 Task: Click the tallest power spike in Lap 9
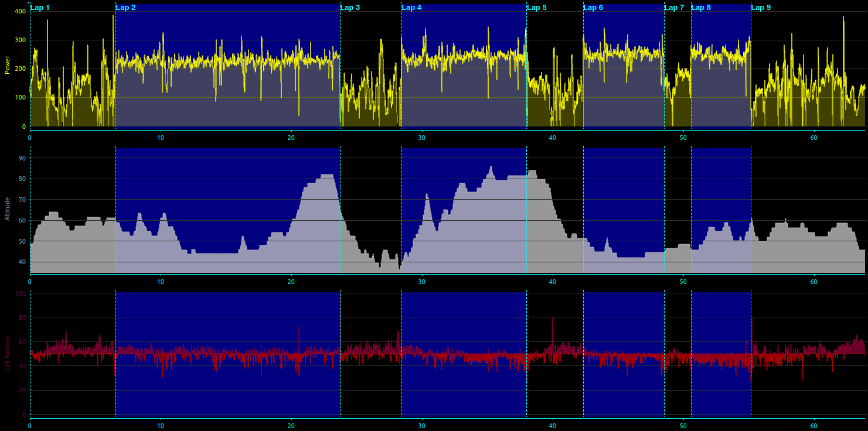[x=843, y=18]
